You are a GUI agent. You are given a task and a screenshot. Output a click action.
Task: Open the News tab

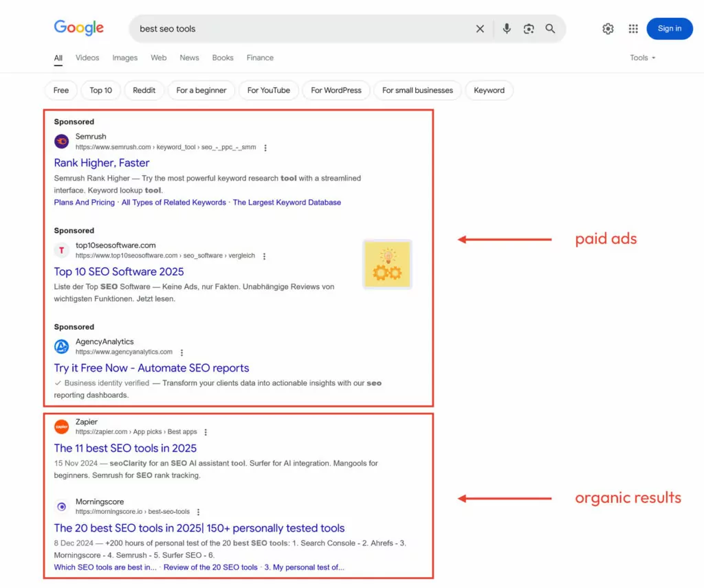(x=189, y=58)
